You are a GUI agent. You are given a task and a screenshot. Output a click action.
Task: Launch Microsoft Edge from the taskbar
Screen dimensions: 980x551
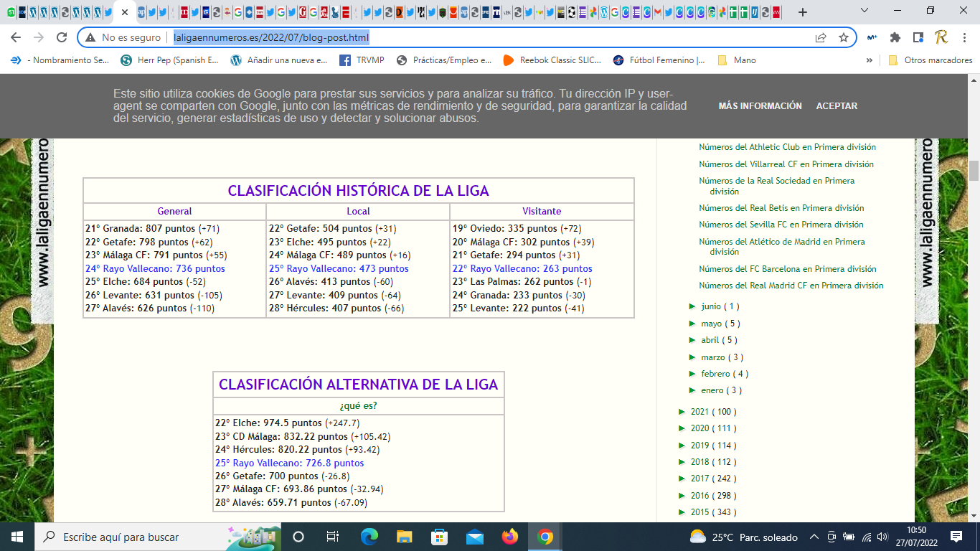coord(369,537)
